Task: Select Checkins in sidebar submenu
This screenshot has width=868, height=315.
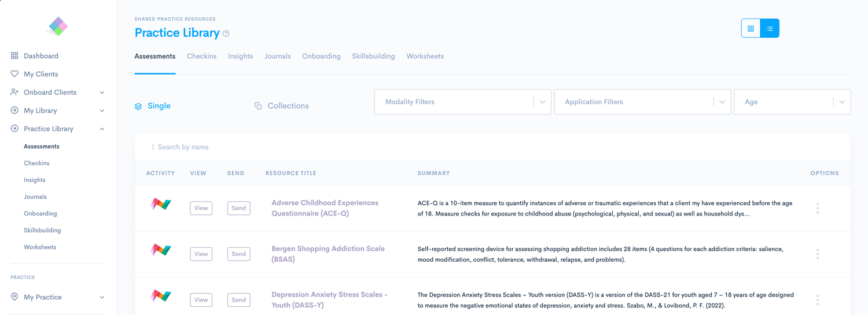Action: pos(36,163)
